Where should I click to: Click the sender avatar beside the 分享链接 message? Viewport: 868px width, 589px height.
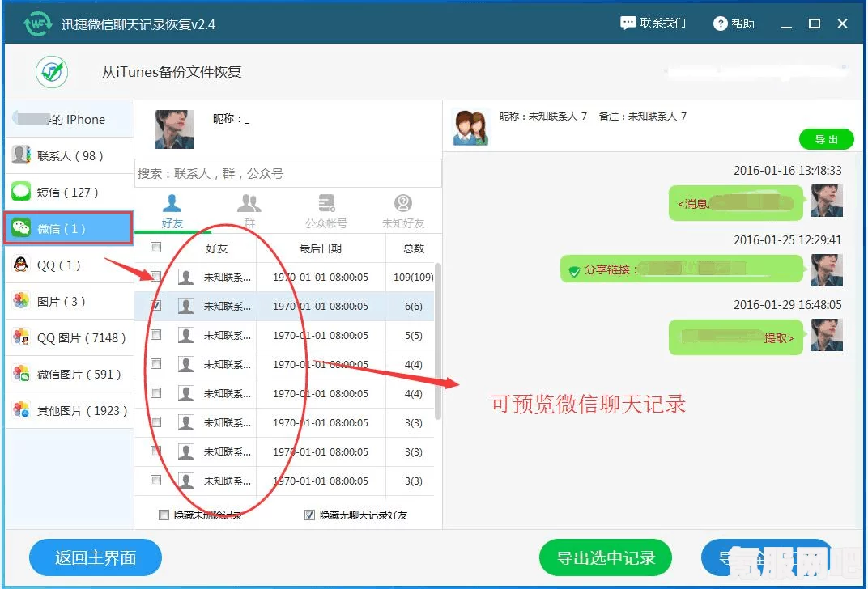827,270
